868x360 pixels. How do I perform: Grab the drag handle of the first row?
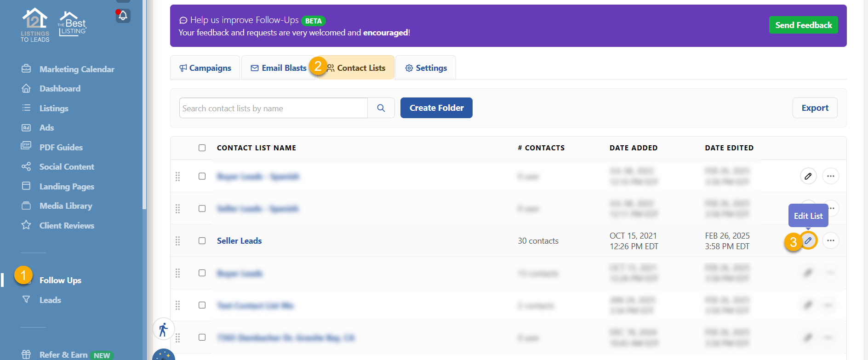(x=177, y=176)
